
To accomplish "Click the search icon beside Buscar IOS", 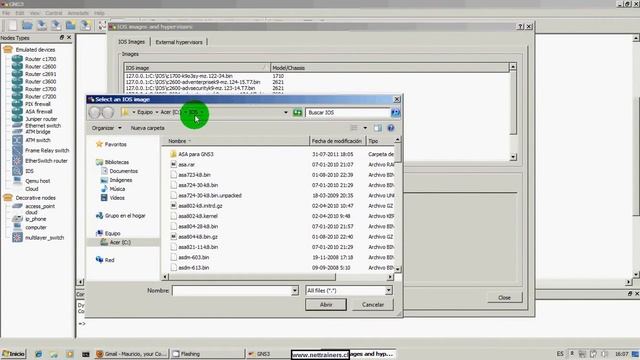I will click(x=395, y=112).
